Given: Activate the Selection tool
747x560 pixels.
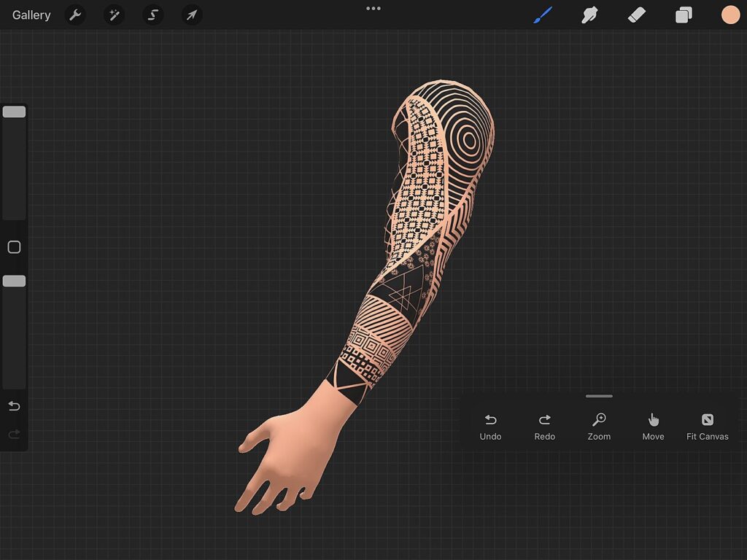Looking at the screenshot, I should pyautogui.click(x=152, y=15).
